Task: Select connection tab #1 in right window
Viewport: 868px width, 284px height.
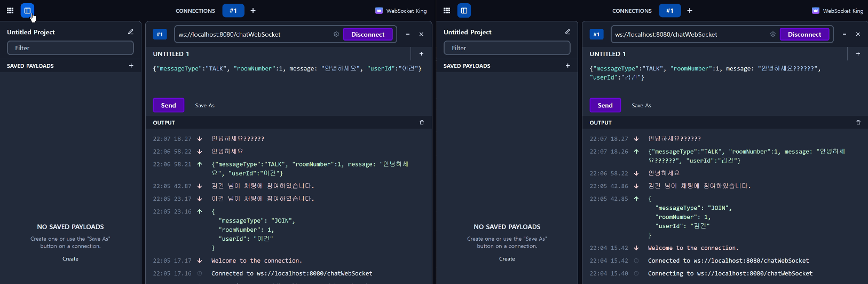Action: pyautogui.click(x=670, y=11)
